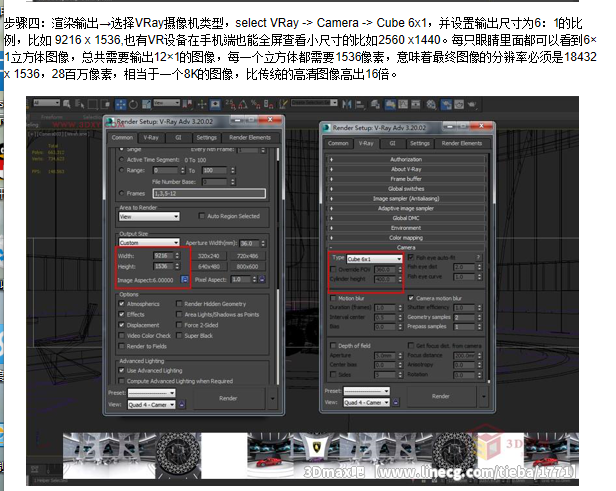The height and width of the screenshot is (491, 616).
Task: Select the Frames radio button
Action: (x=121, y=193)
